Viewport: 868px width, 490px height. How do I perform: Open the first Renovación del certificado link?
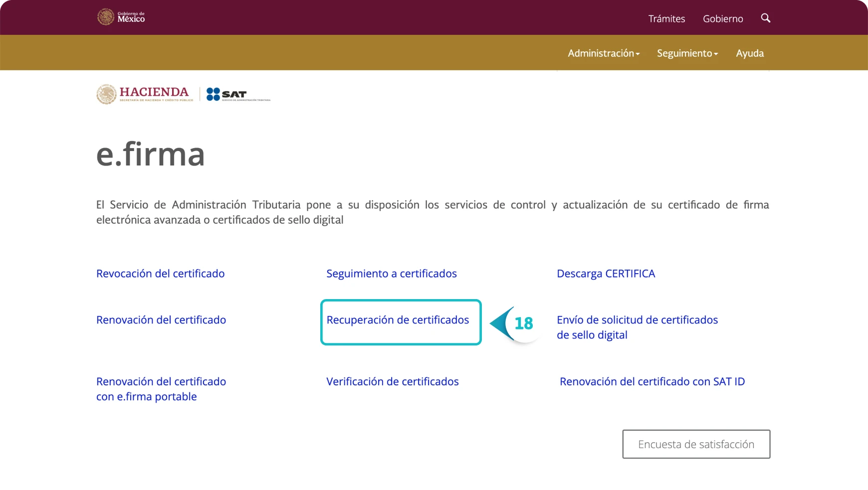[161, 320]
